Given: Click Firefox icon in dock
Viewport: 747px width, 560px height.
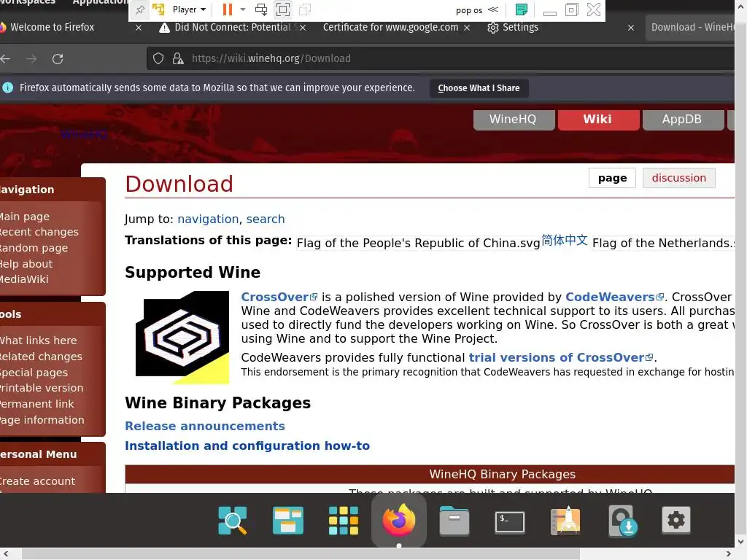Looking at the screenshot, I should pyautogui.click(x=399, y=519).
